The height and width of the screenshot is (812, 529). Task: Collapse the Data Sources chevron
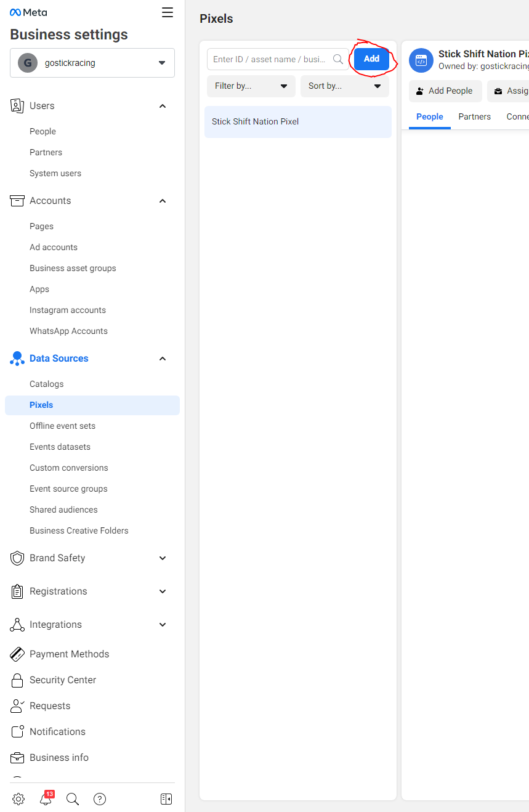pyautogui.click(x=163, y=359)
